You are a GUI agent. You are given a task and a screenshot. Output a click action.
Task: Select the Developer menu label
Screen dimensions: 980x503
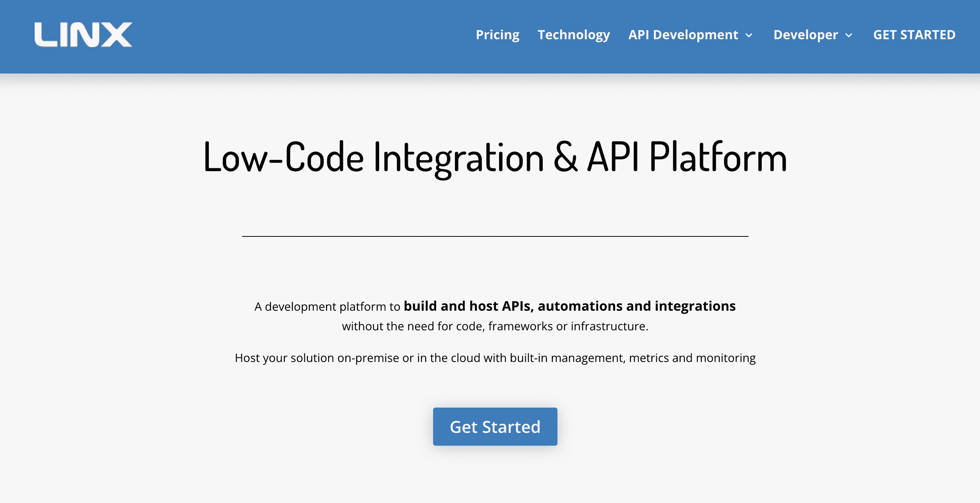click(x=805, y=35)
